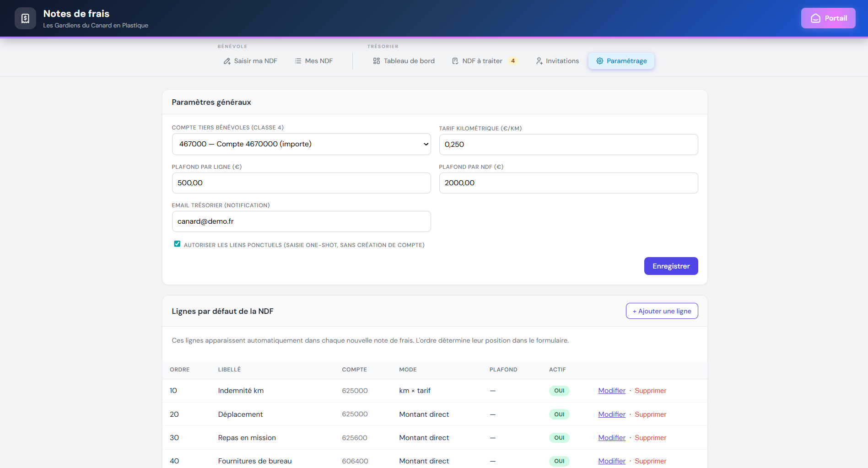Click Modifier for Indemnité km line

point(611,391)
